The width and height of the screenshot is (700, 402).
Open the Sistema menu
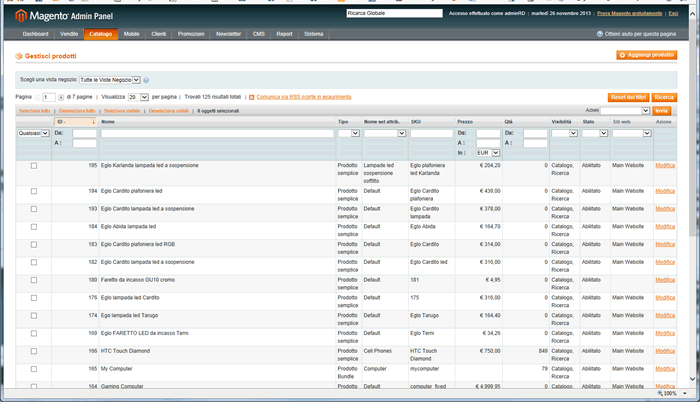point(314,34)
